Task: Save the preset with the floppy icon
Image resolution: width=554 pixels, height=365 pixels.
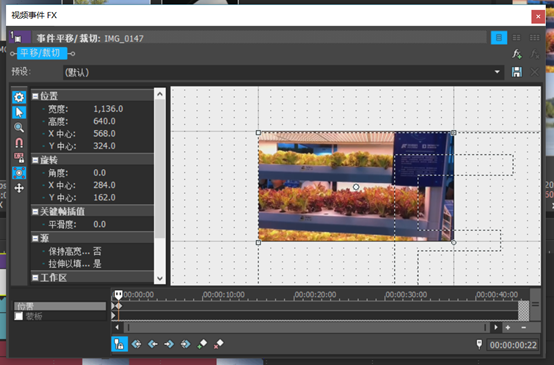Action: click(517, 72)
